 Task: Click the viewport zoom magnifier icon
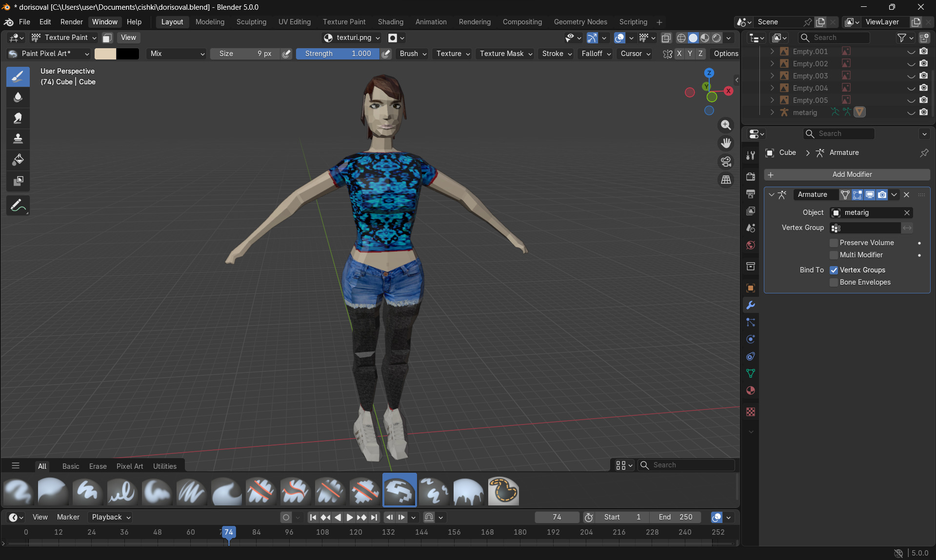726,125
